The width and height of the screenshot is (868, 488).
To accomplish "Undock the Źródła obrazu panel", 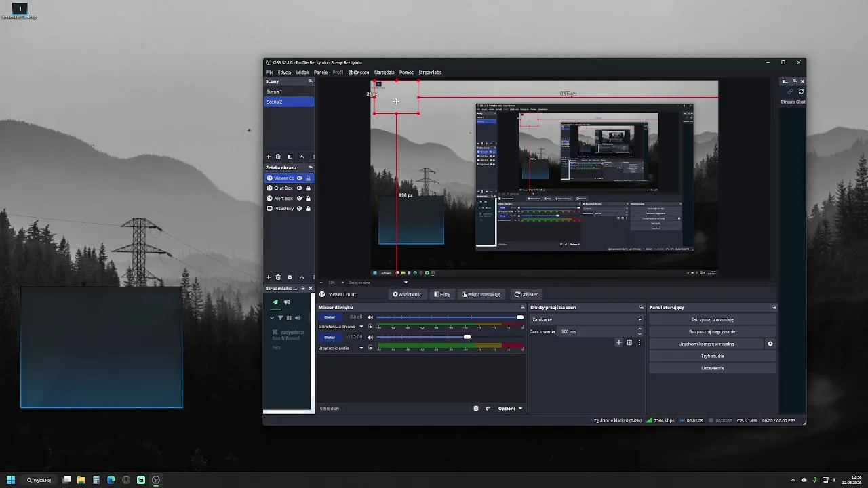I will point(311,167).
